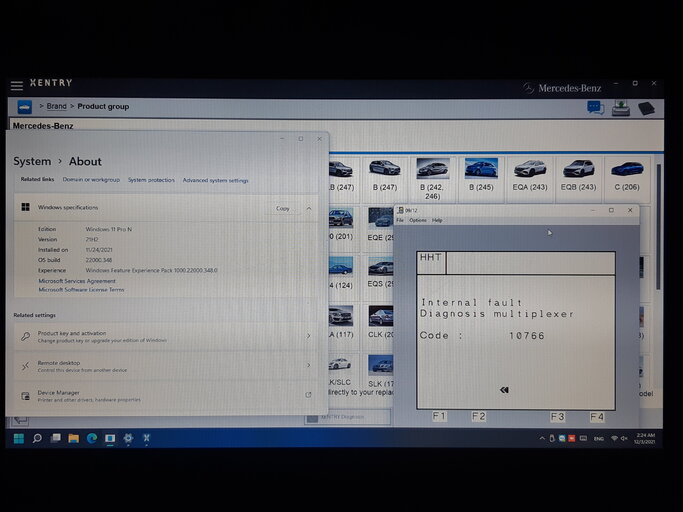Viewport: 683px width, 512px height.
Task: Open the XENTRY hamburger menu
Action: tap(17, 85)
